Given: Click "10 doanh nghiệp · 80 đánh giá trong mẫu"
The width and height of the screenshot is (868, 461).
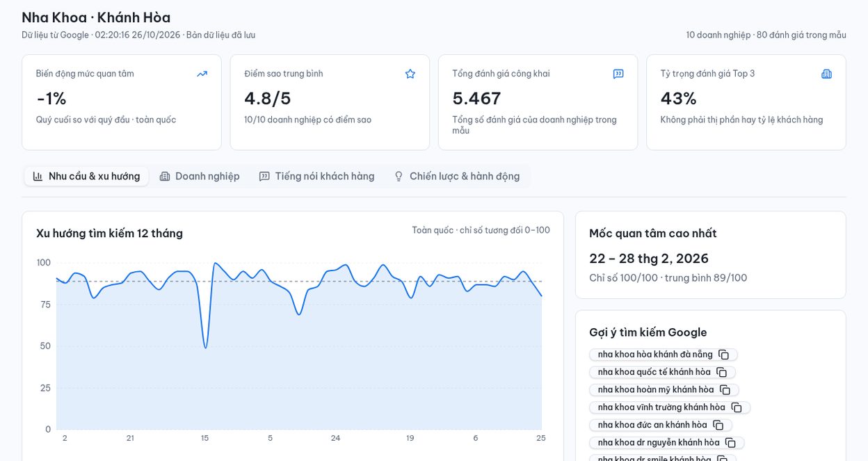Looking at the screenshot, I should [766, 35].
